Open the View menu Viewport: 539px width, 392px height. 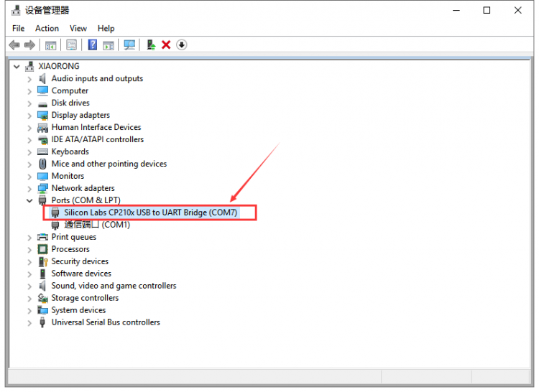(x=78, y=28)
